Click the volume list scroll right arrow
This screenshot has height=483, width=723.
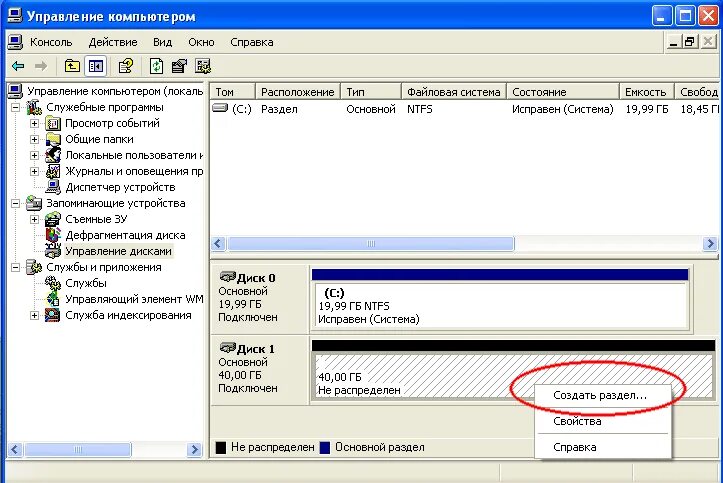710,243
